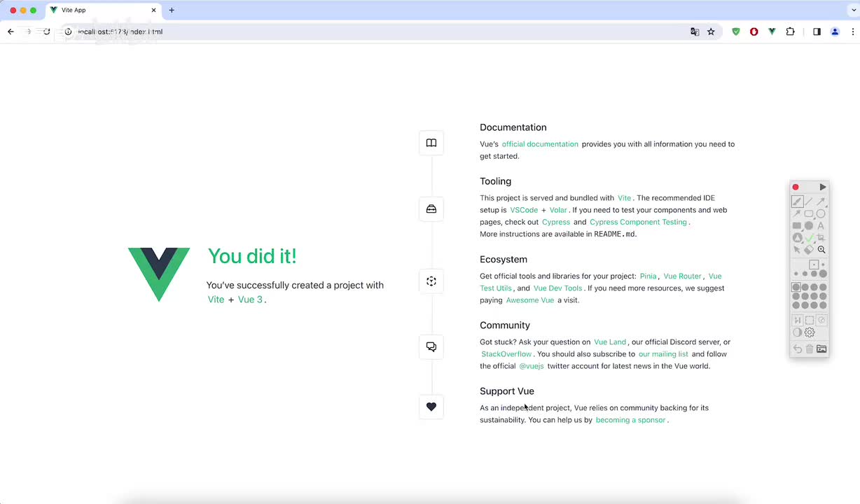The height and width of the screenshot is (504, 860).
Task: Open the Vite link in Tooling section
Action: (625, 198)
